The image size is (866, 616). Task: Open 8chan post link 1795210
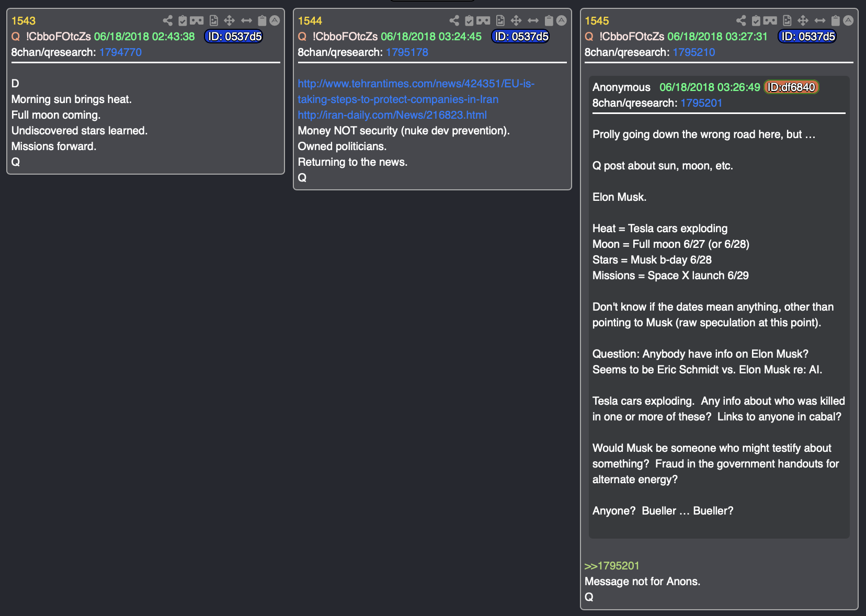[694, 52]
